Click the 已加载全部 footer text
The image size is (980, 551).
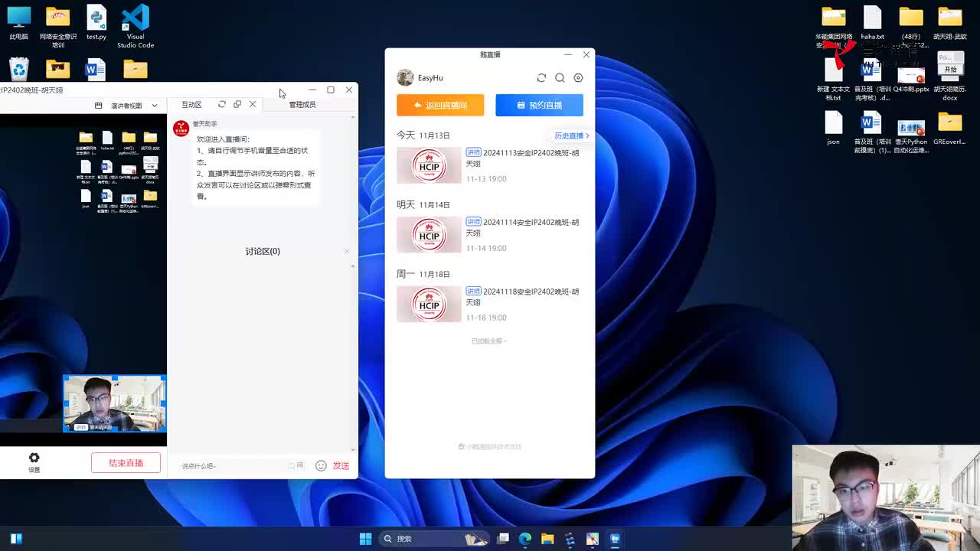488,341
